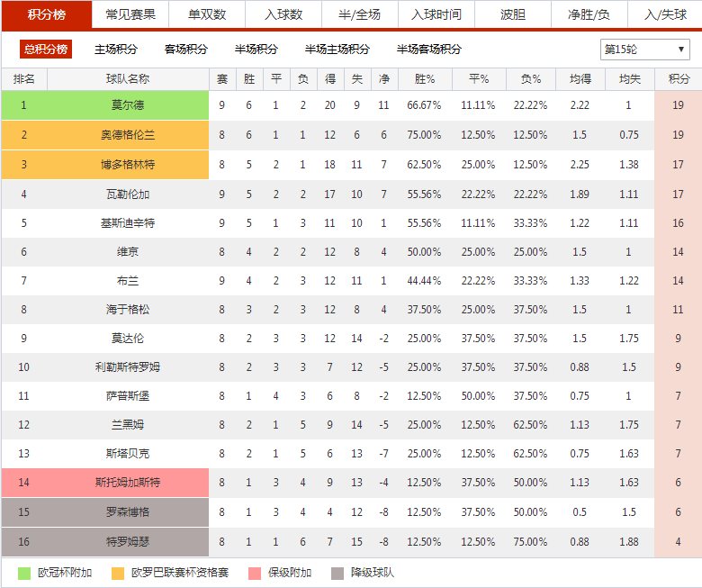Go to the 半/全场 tab
Viewport: 702px width, 588px height.
[359, 14]
